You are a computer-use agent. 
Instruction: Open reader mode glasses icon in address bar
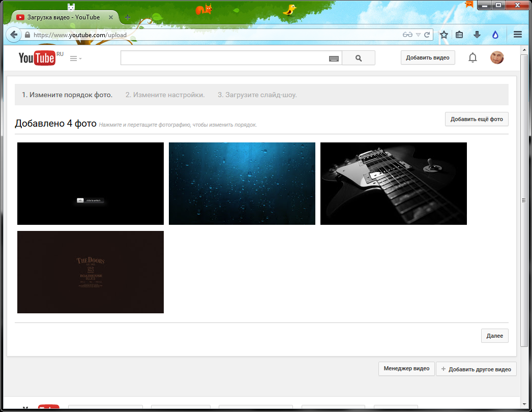pyautogui.click(x=407, y=35)
